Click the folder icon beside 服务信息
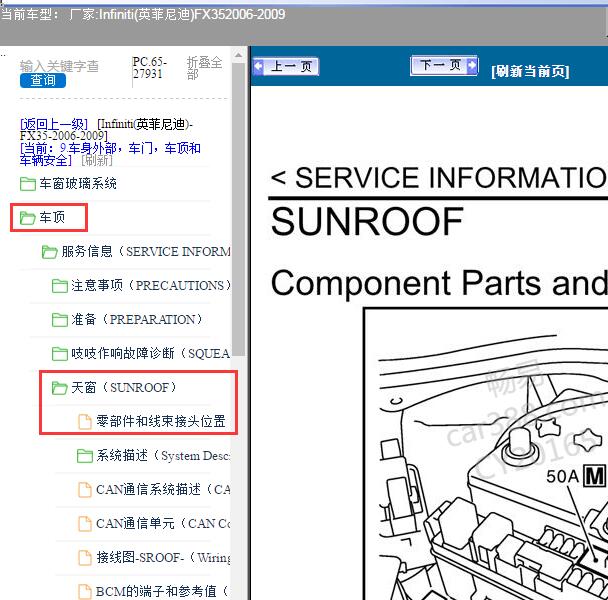 pyautogui.click(x=50, y=252)
